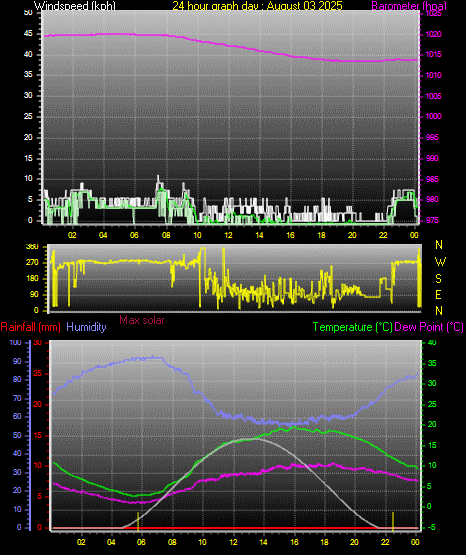Click the Windspeed (kph) axis title

click(x=74, y=6)
